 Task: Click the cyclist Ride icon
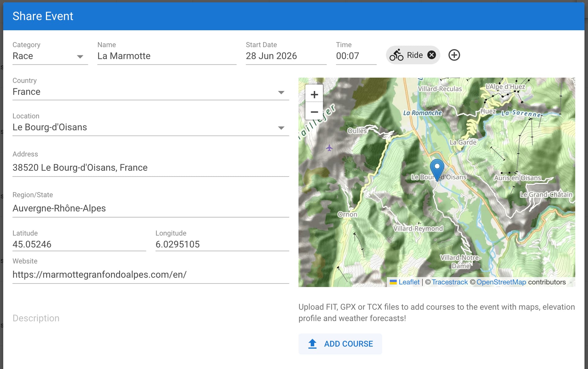[396, 55]
